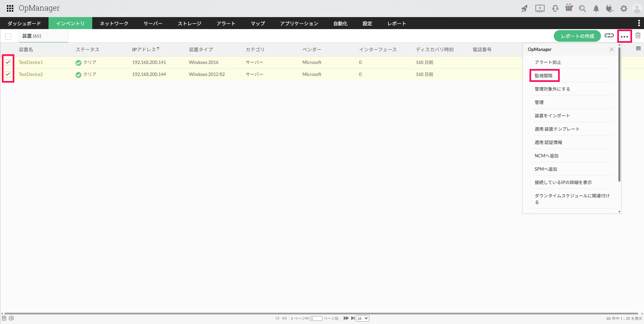Close the OpManager actions panel
The height and width of the screenshot is (324, 644).
(x=612, y=50)
